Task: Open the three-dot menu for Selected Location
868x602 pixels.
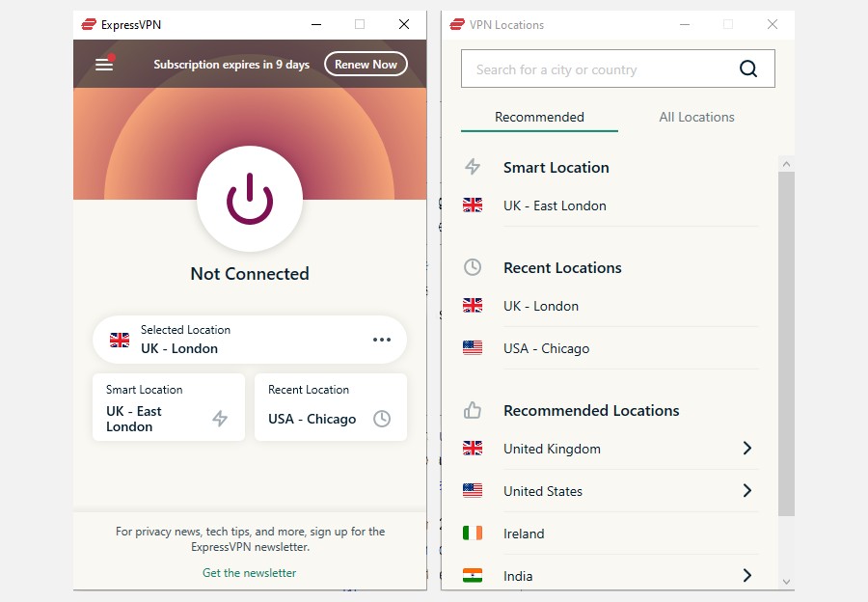Action: [x=381, y=340]
